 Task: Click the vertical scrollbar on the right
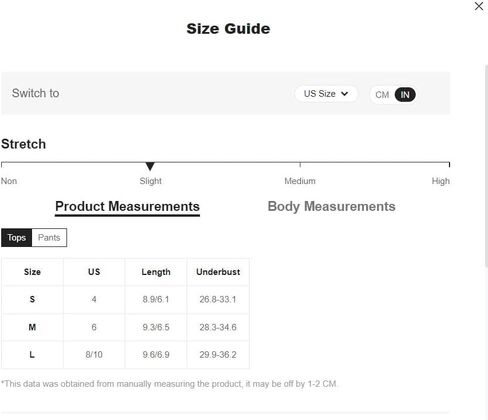coord(486,166)
